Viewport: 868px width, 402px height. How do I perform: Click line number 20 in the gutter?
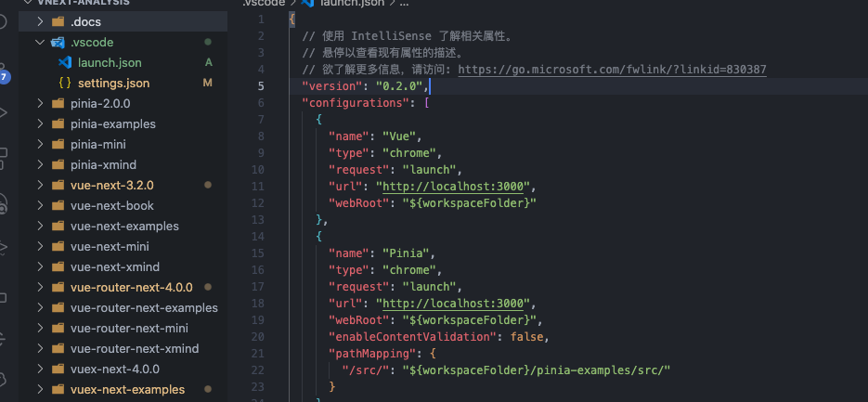pos(257,337)
